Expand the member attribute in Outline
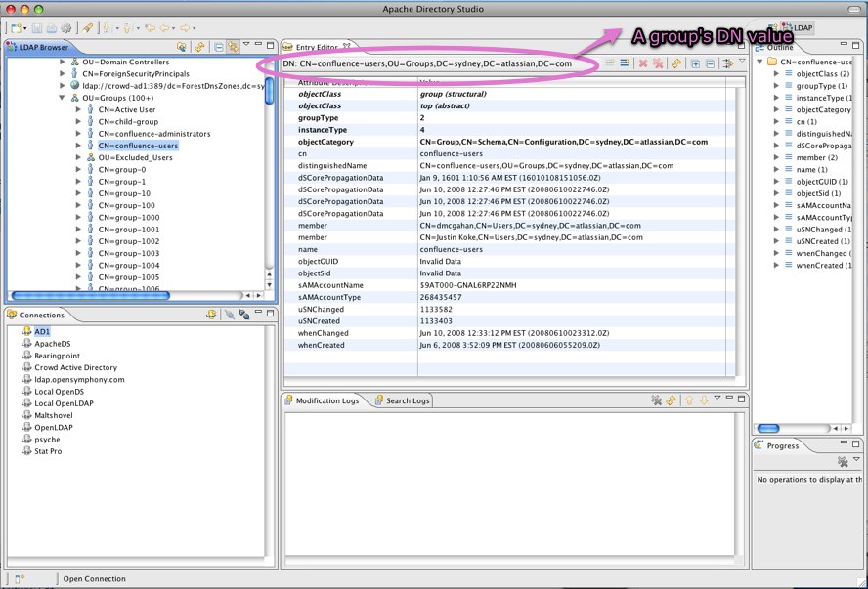Viewport: 868px width, 589px height. pyautogui.click(x=775, y=157)
